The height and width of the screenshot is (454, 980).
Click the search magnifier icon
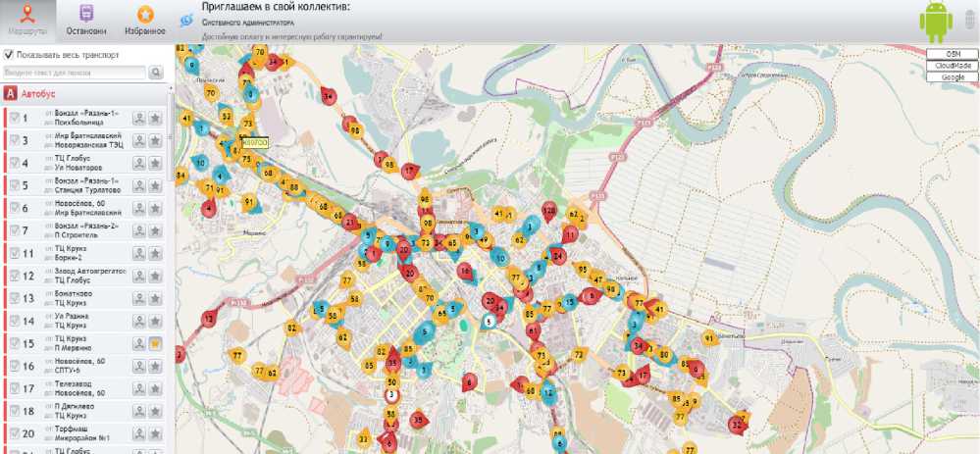[156, 73]
